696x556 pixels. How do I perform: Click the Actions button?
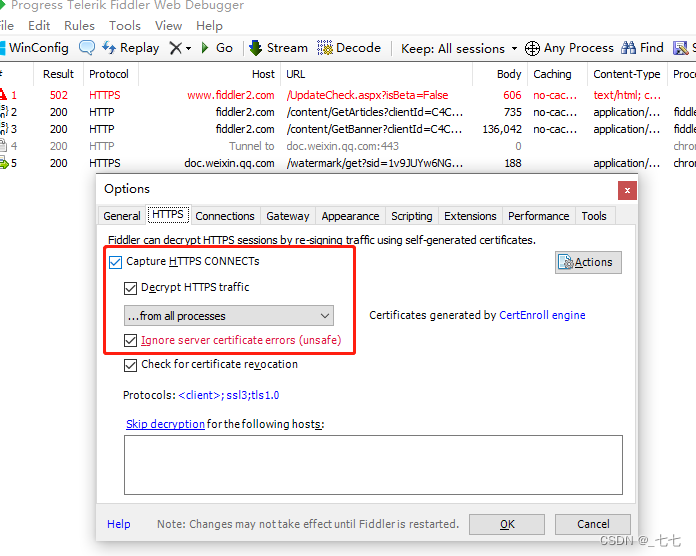pyautogui.click(x=588, y=262)
